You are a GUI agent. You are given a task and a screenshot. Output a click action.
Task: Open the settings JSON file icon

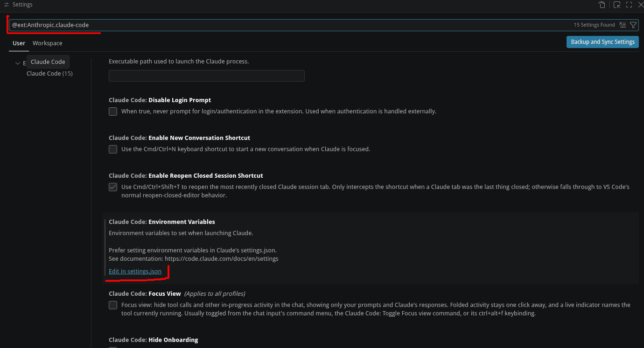[x=602, y=5]
